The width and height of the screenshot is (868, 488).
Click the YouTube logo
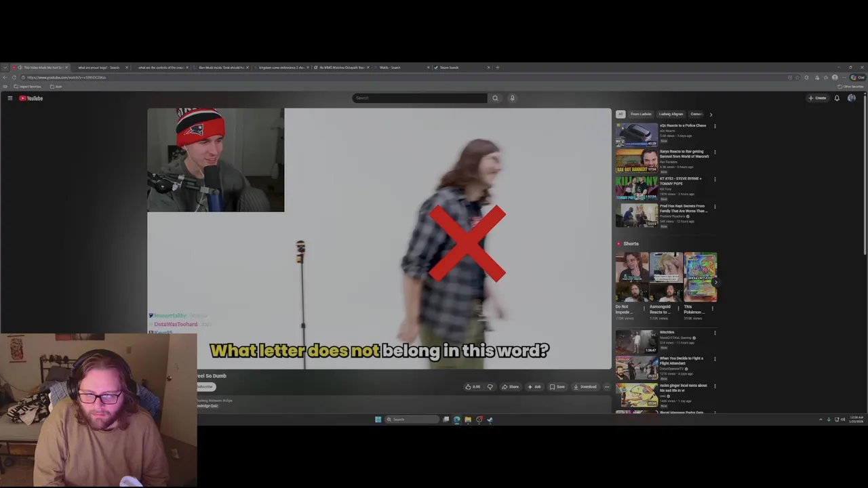(31, 98)
